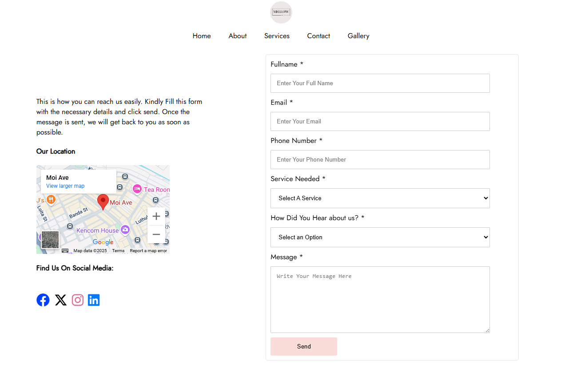
Task: Open the Instagram profile icon
Action: (77, 300)
